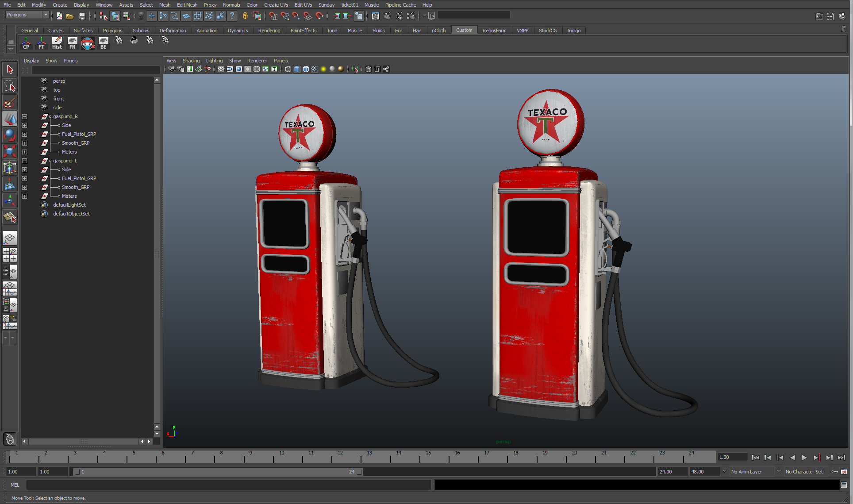Collapse the gaspump_R hierarchy
This screenshot has height=504, width=853.
tap(25, 117)
